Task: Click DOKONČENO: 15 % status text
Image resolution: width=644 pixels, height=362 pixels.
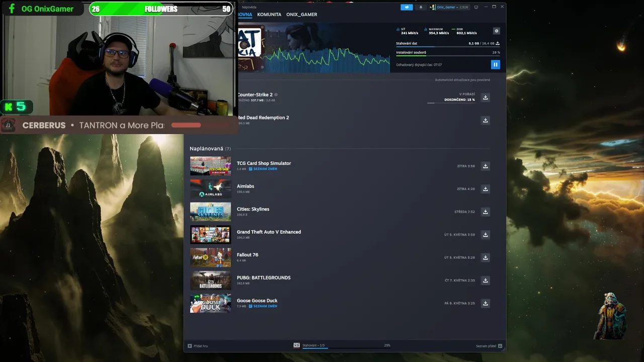Action: click(x=459, y=100)
